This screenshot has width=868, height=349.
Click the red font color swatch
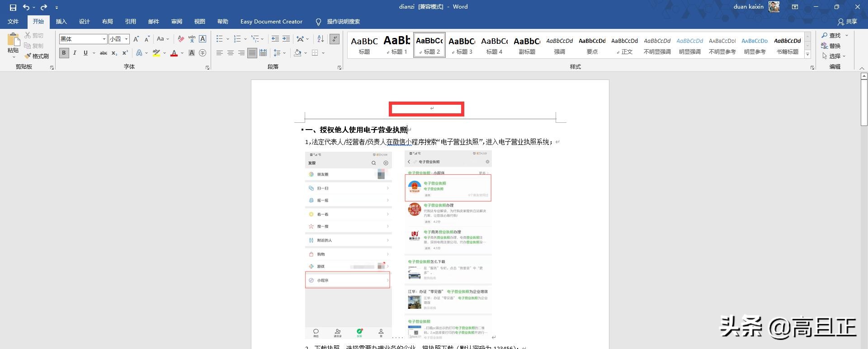174,53
